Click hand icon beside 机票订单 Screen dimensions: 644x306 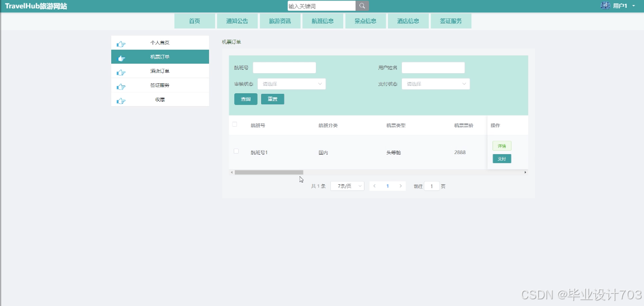pyautogui.click(x=121, y=58)
